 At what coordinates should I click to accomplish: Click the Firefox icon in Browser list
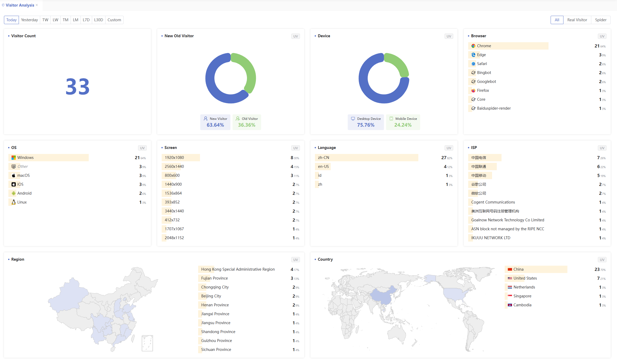point(473,90)
